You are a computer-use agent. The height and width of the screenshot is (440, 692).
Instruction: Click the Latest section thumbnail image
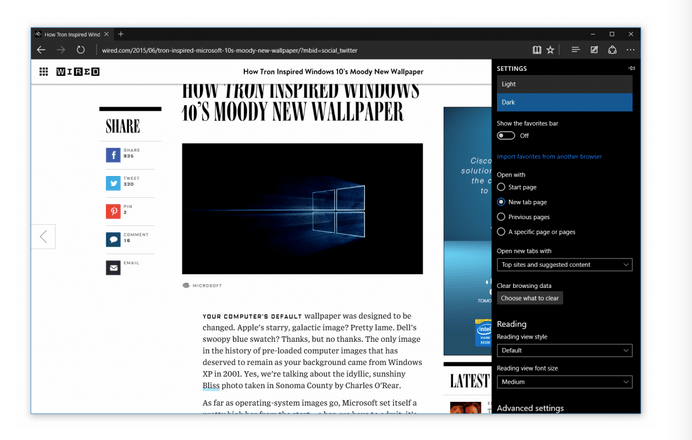pos(466,407)
